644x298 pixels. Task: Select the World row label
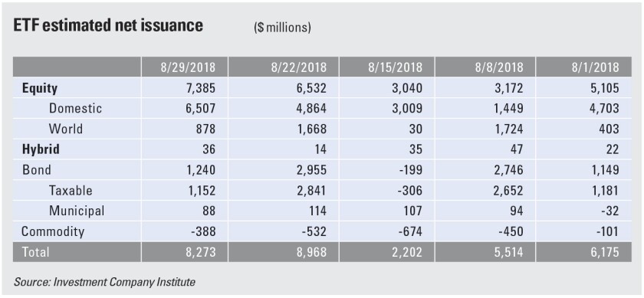66,129
